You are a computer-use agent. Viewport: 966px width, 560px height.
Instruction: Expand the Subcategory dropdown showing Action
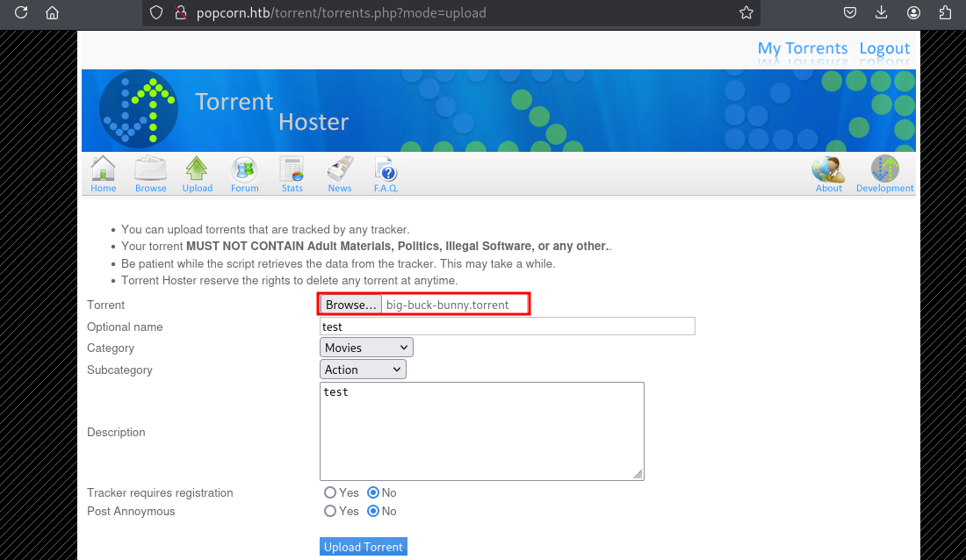pyautogui.click(x=363, y=370)
